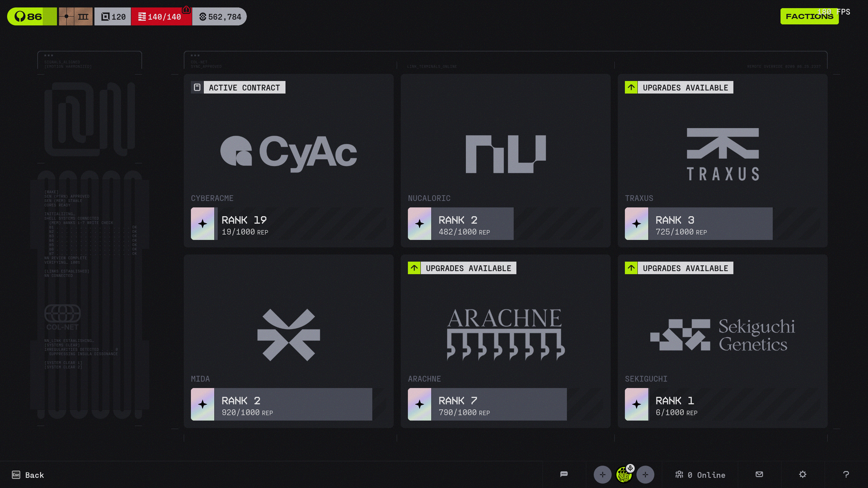Click MIDA rank 2 reputation bar
The width and height of the screenshot is (868, 488).
(281, 404)
